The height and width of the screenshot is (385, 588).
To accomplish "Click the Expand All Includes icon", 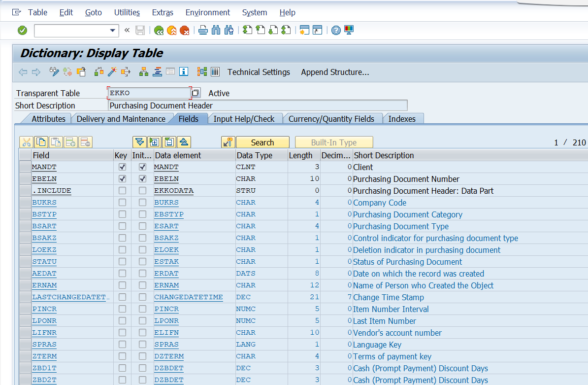I will (140, 142).
